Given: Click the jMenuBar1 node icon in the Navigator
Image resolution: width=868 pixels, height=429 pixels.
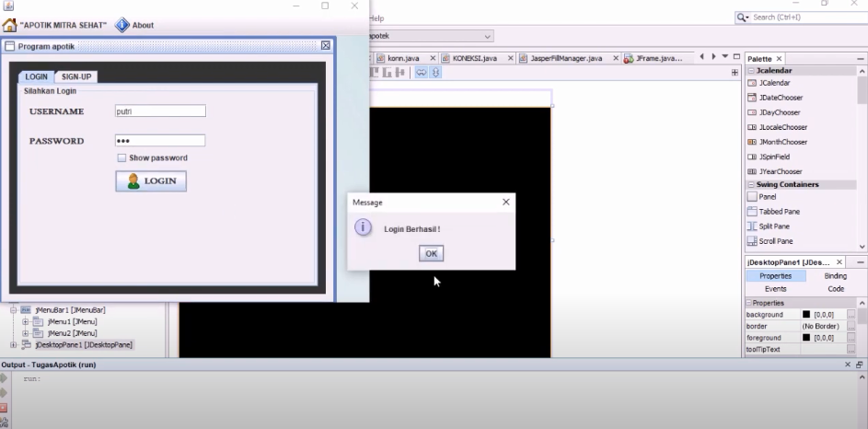Looking at the screenshot, I should pos(26,310).
